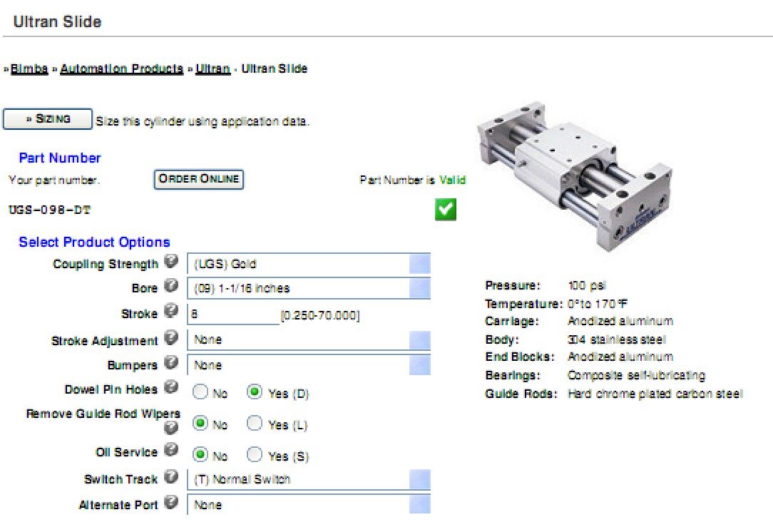Go to Bimba breadcrumb link
Viewport: 773px width, 532px height.
pos(29,68)
